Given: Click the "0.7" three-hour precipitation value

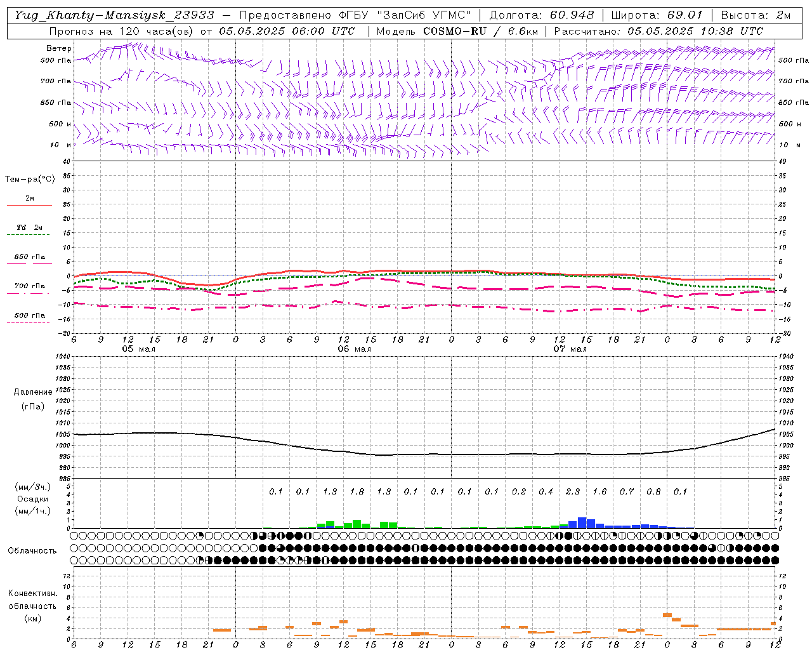Looking at the screenshot, I should (627, 492).
